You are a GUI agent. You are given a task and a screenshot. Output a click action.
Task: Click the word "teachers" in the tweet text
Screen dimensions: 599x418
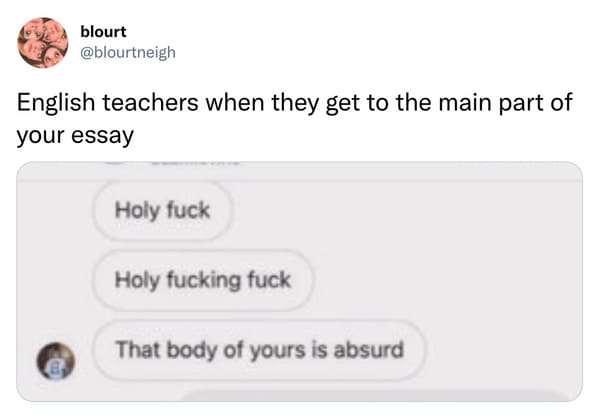tap(151, 102)
